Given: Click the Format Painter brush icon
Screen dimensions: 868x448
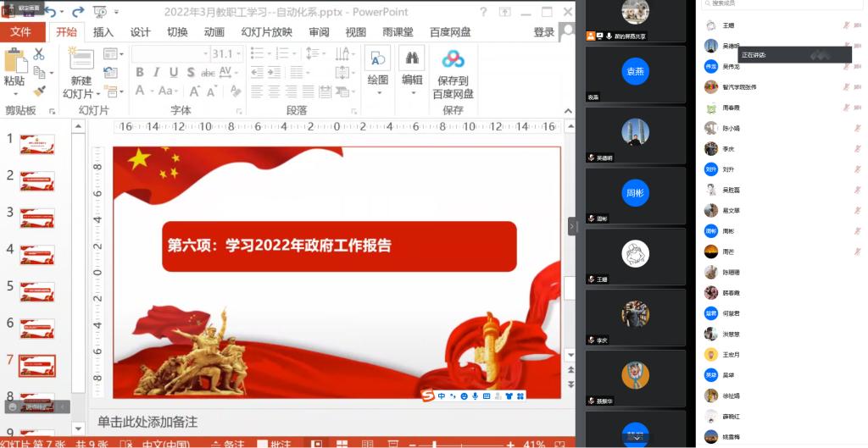Looking at the screenshot, I should coord(39,91).
